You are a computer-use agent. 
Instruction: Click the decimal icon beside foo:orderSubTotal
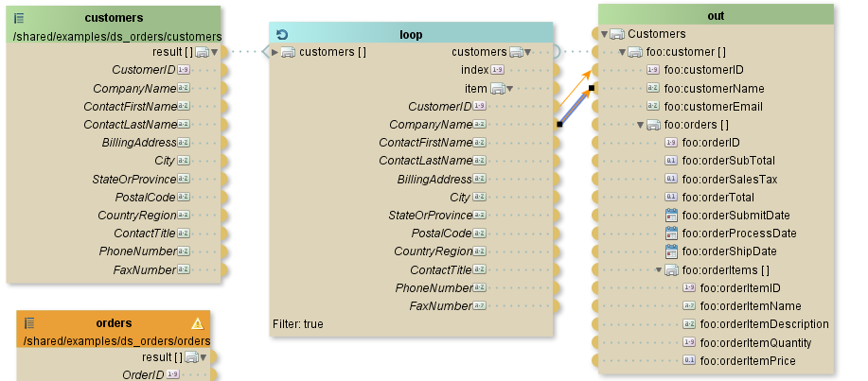click(670, 161)
